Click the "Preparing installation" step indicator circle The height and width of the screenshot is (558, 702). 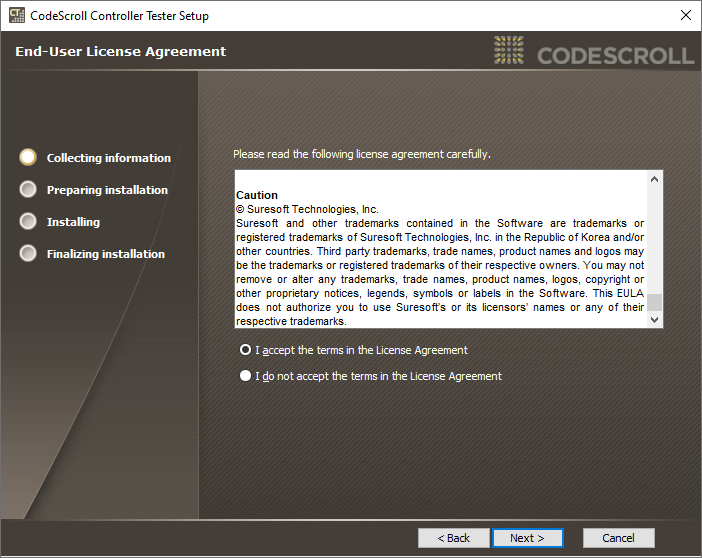point(28,189)
